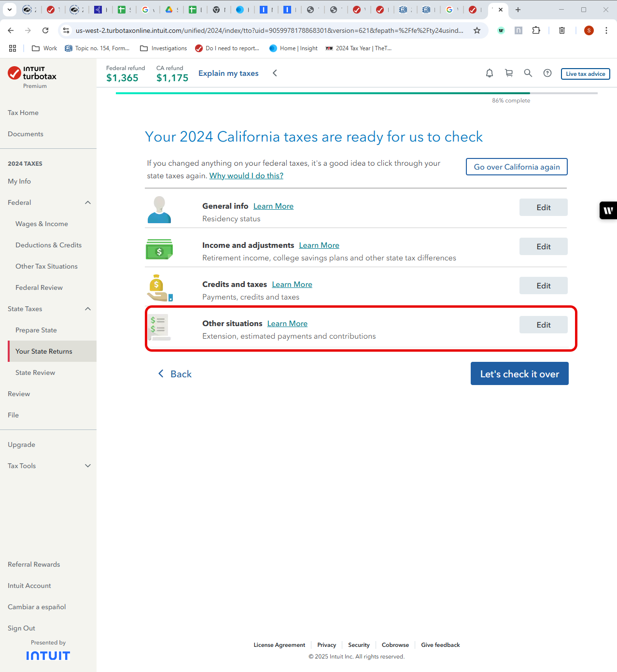
Task: Open Learn More for Credits and taxes
Action: point(292,284)
